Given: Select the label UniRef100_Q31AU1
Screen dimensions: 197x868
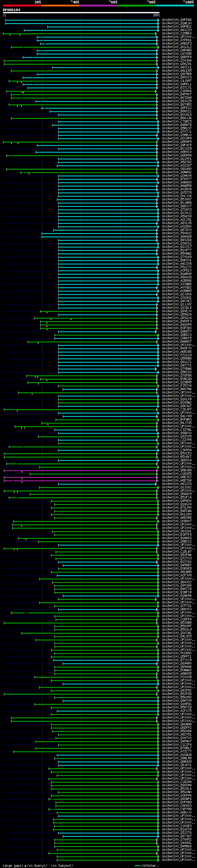Looking at the screenshot, I should click(x=177, y=297).
